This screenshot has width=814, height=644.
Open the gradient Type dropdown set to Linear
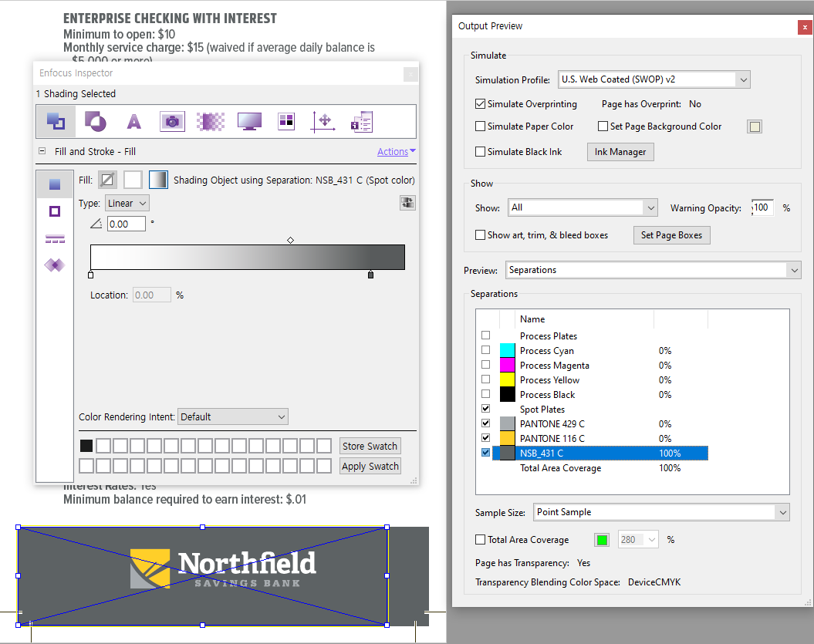point(127,204)
